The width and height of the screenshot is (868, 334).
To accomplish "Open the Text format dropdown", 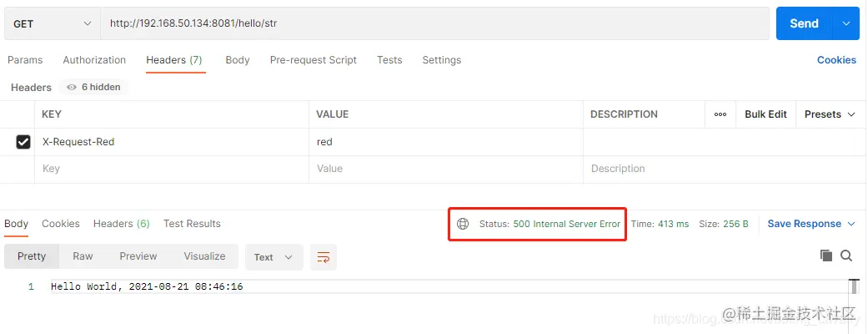I will pos(274,257).
